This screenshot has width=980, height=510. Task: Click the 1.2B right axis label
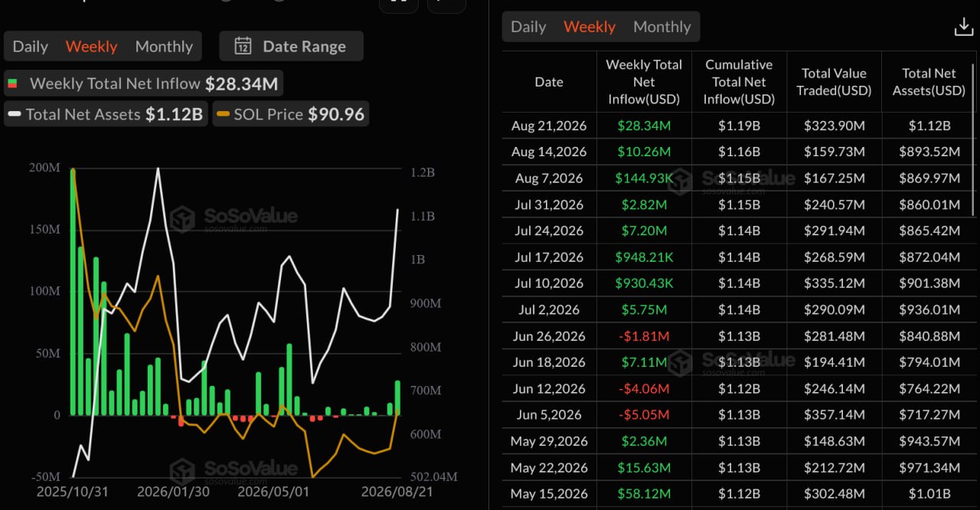tap(422, 172)
